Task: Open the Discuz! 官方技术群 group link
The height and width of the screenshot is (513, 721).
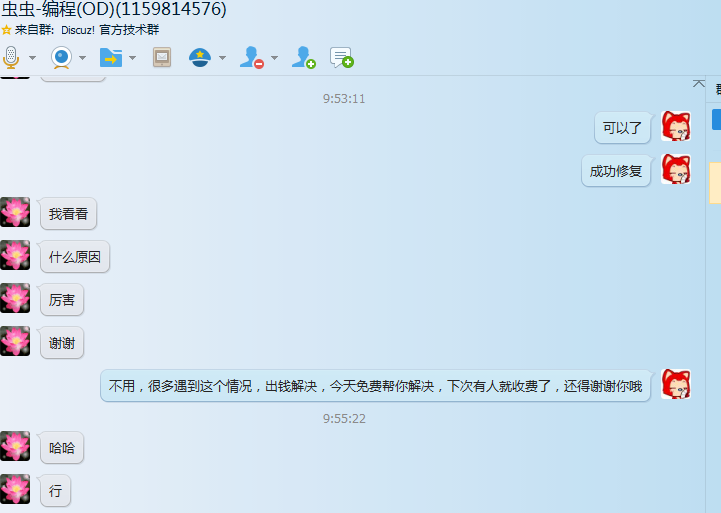Action: pos(110,30)
